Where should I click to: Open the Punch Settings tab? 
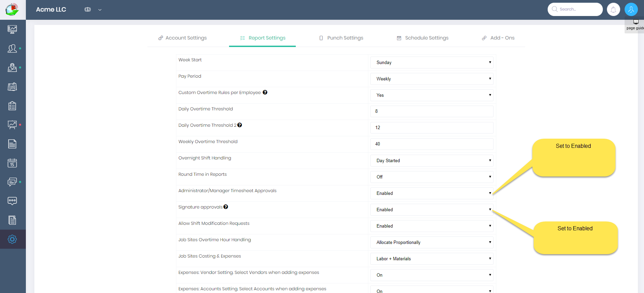[341, 38]
